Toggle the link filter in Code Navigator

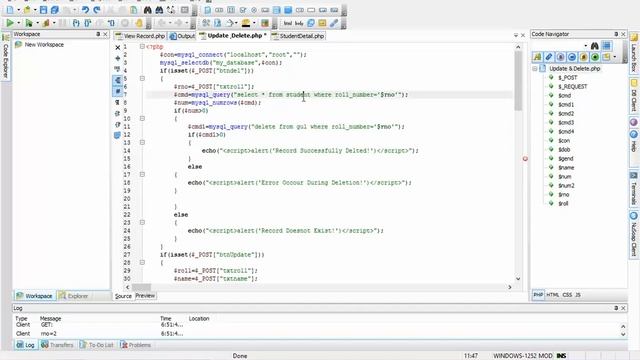click(x=549, y=57)
